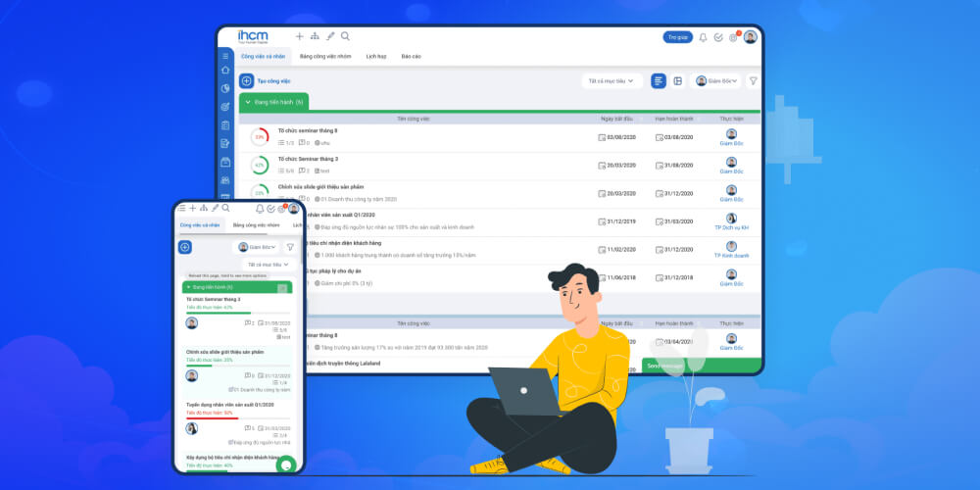Open 'Giám Đốc' user dropdown on desktop
The height and width of the screenshot is (490, 980).
pyautogui.click(x=715, y=80)
